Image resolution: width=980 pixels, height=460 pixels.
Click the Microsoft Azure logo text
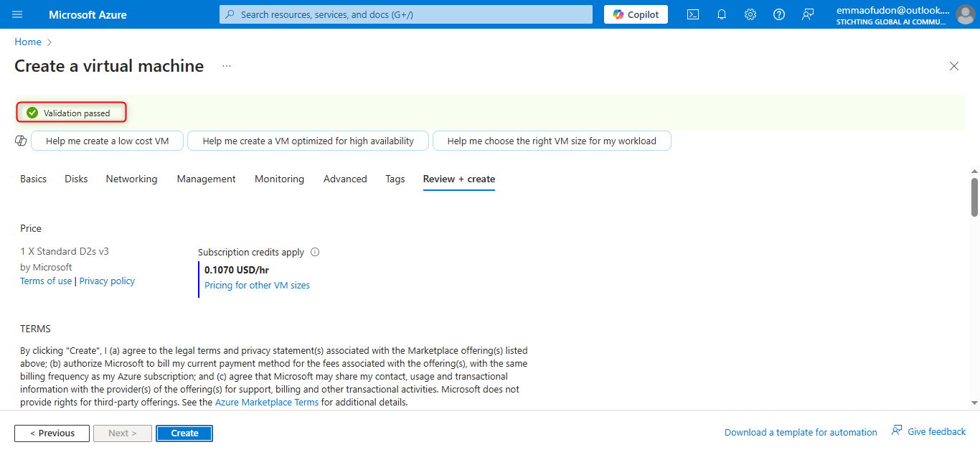coord(88,14)
